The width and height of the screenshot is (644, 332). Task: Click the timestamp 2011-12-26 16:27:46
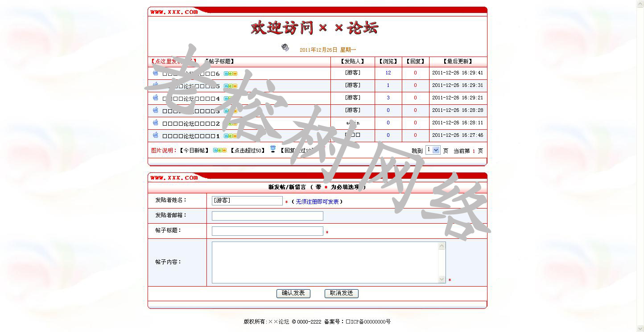pos(458,135)
